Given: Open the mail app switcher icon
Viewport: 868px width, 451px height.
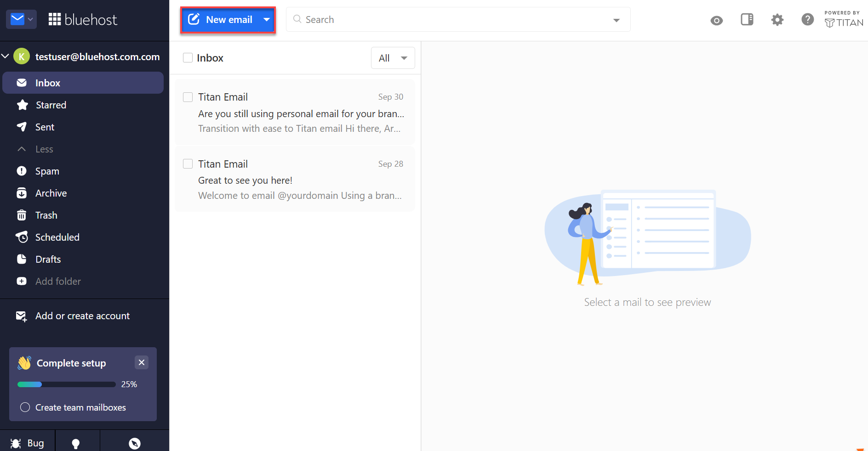Looking at the screenshot, I should coord(21,19).
